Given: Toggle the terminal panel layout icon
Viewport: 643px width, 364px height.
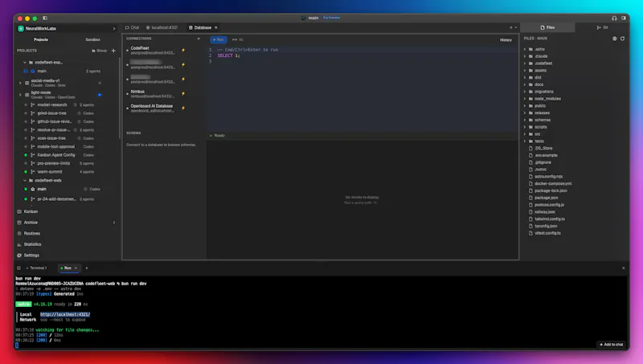Looking at the screenshot, I should click(18, 268).
